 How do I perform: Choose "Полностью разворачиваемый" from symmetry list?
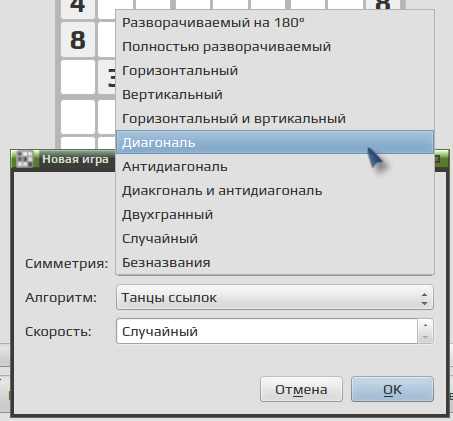click(275, 47)
